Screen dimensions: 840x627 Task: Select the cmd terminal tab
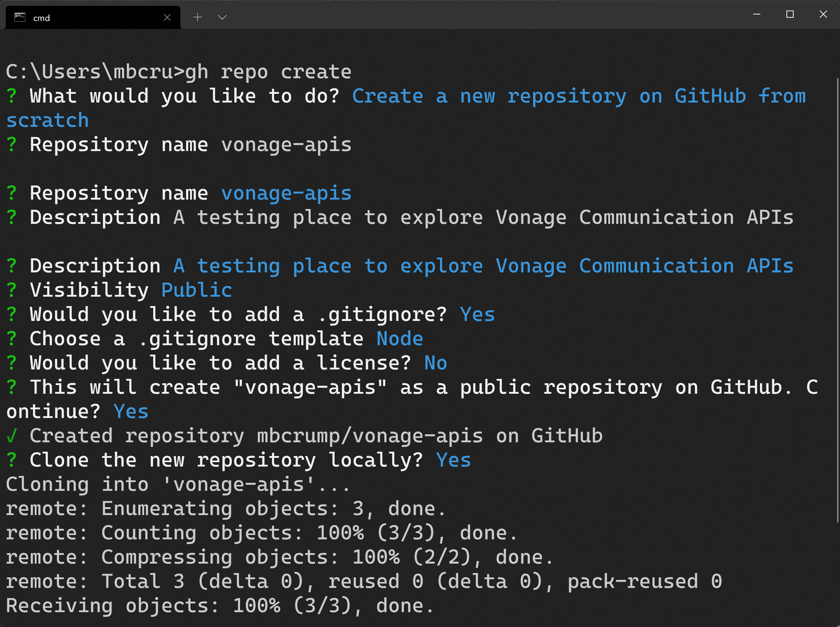tap(93, 17)
